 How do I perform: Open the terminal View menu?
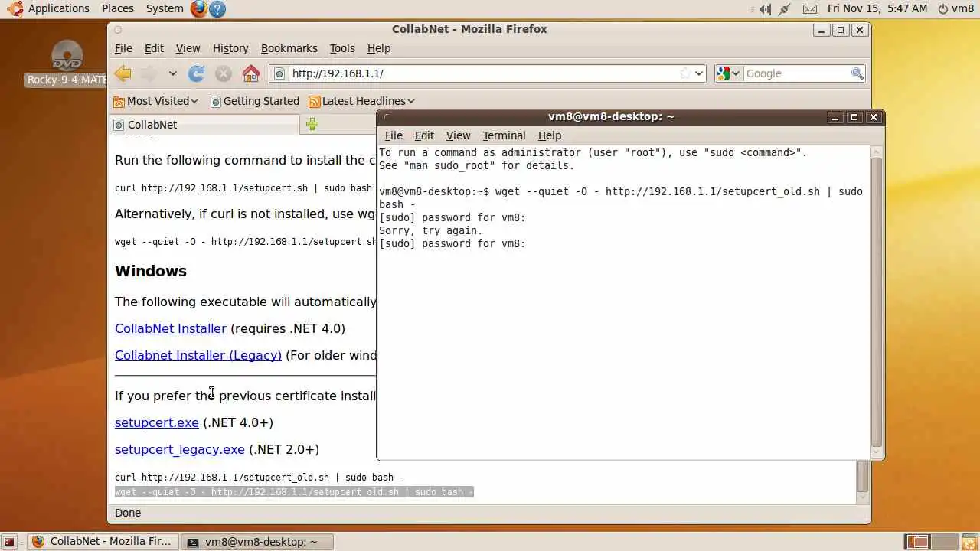coord(458,135)
